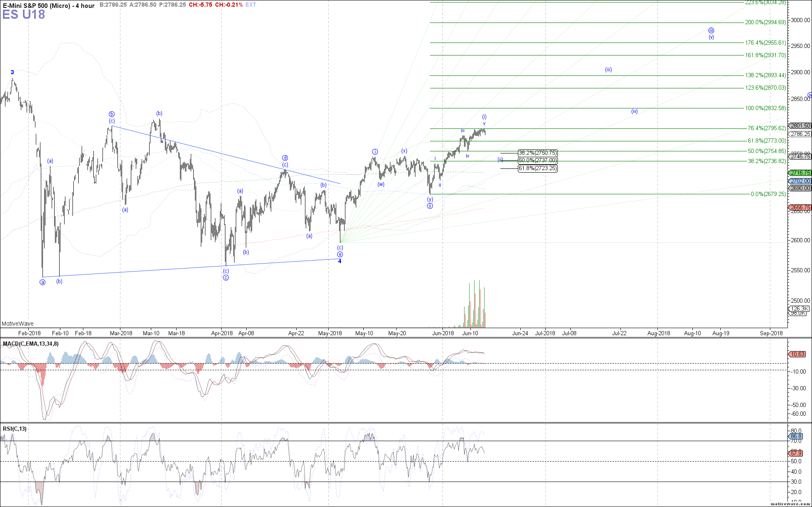
Task: Click the Sep-2018 date on time axis
Action: point(771,333)
